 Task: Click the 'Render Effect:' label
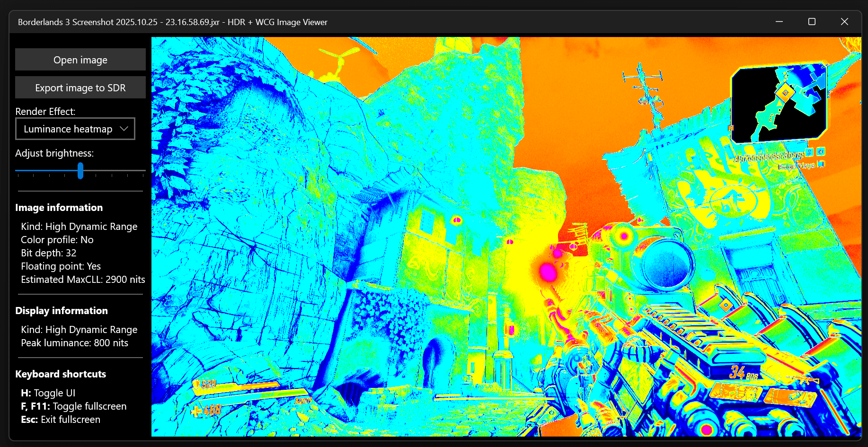click(45, 112)
